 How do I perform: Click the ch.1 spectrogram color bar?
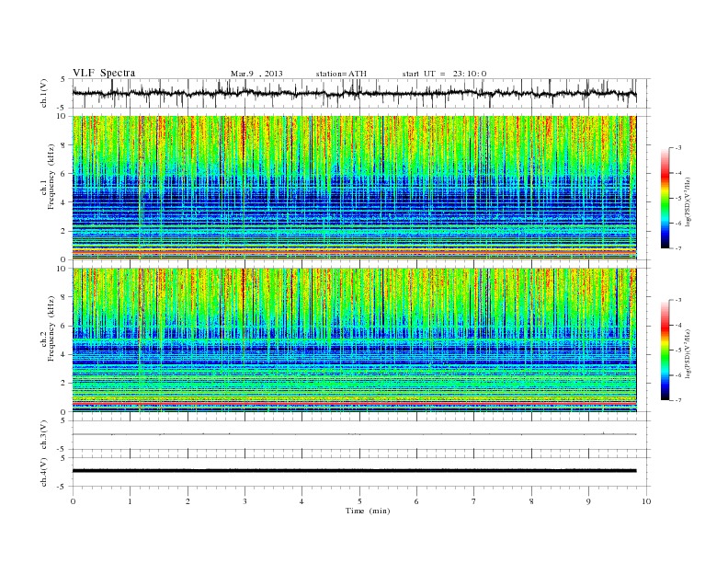(665, 198)
